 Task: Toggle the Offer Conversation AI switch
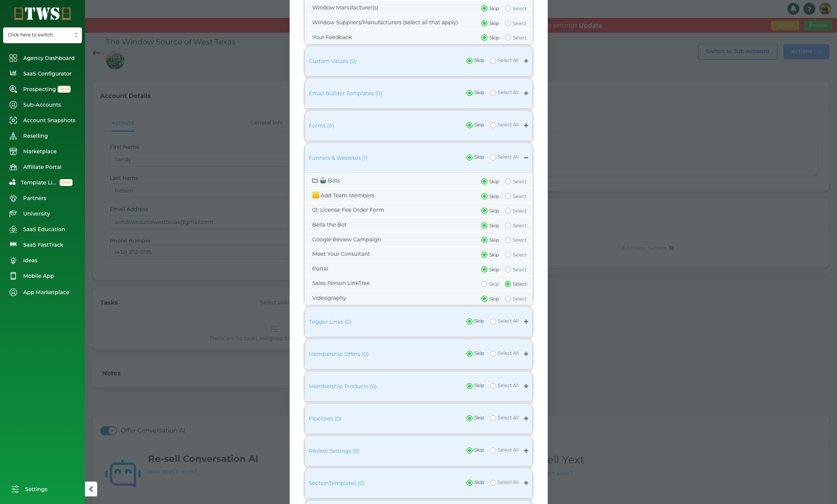point(109,430)
